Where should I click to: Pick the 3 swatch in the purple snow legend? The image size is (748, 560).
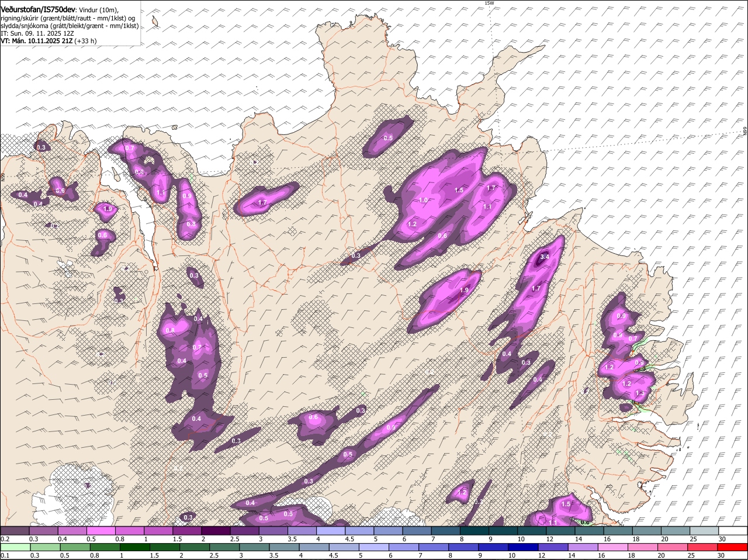273,530
